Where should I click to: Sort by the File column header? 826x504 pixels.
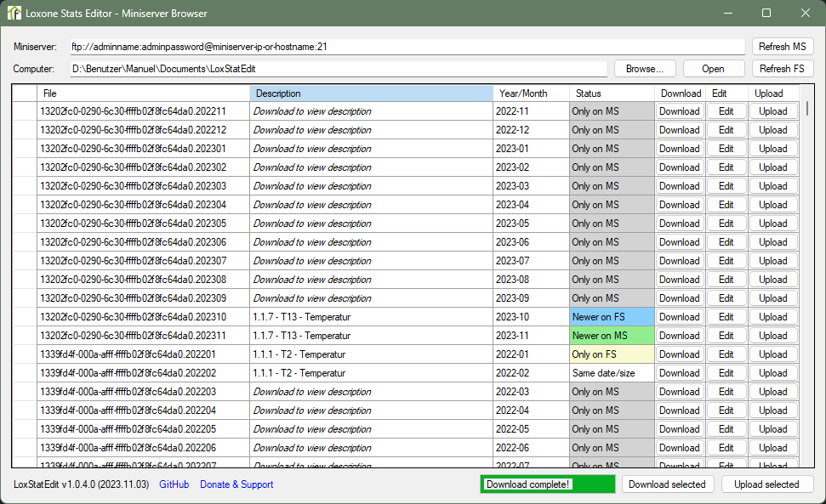[x=143, y=93]
